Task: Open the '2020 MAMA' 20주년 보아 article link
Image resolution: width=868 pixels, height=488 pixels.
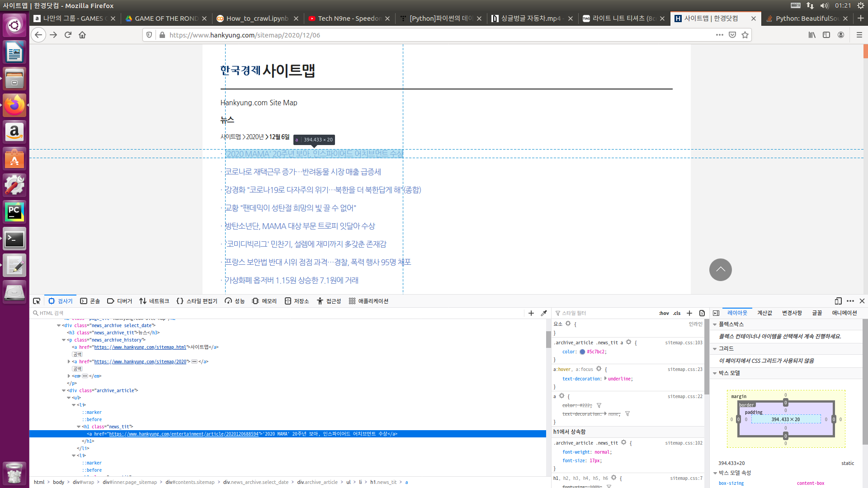Action: (314, 154)
